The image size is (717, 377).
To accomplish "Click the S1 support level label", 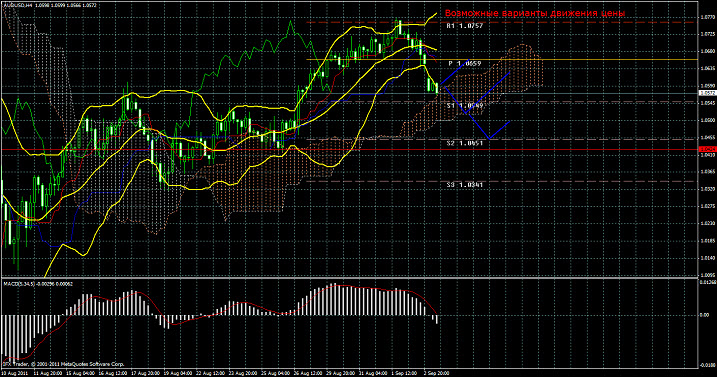I will point(465,106).
